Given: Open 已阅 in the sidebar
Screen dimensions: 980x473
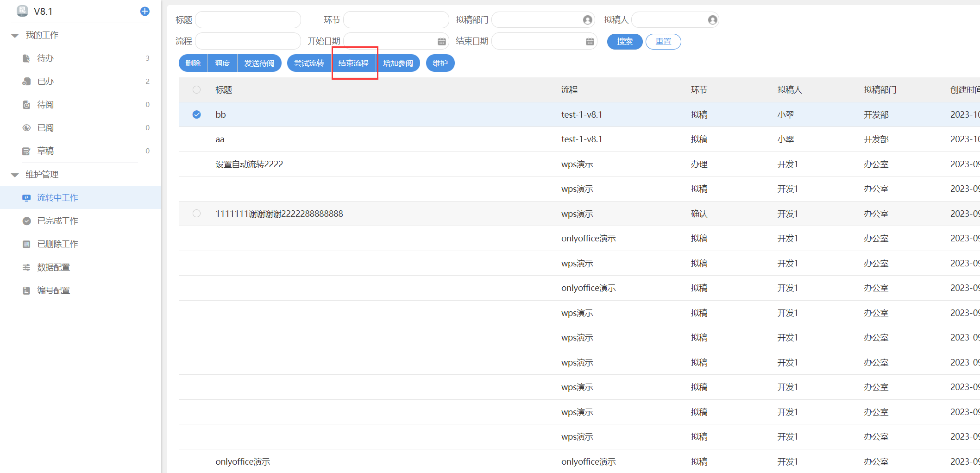Looking at the screenshot, I should tap(81, 128).
